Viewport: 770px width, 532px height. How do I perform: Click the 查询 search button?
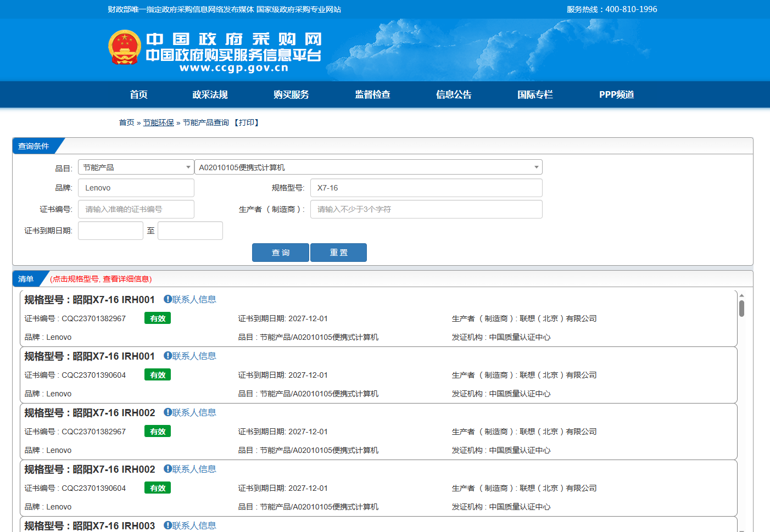tap(281, 253)
